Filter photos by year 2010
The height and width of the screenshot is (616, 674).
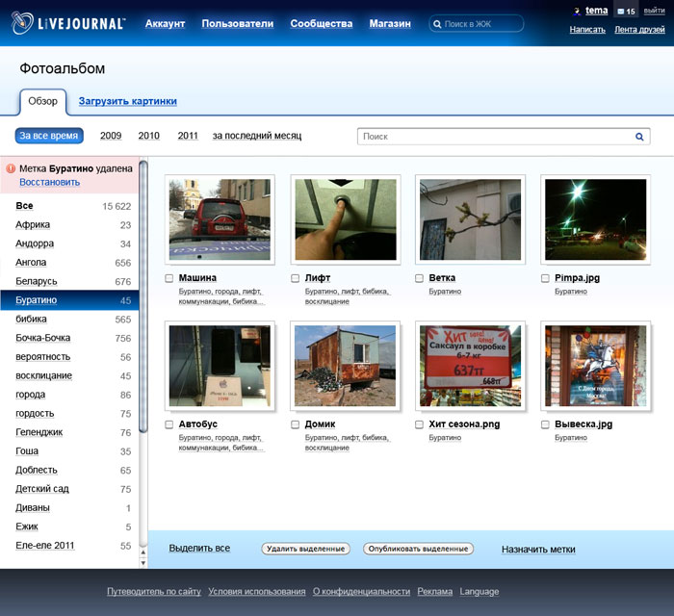click(x=149, y=136)
